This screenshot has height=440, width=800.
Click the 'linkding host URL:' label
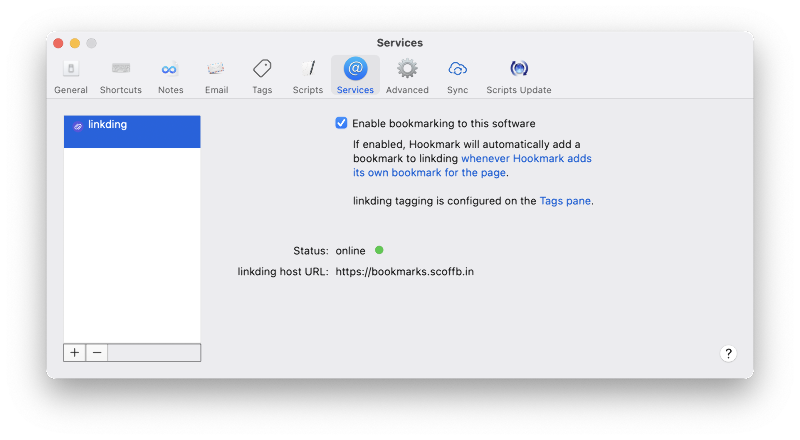[283, 272]
